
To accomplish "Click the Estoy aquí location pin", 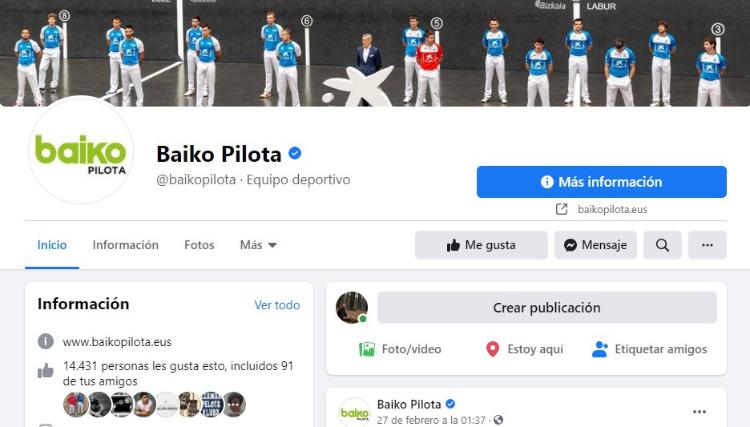I will click(x=492, y=349).
